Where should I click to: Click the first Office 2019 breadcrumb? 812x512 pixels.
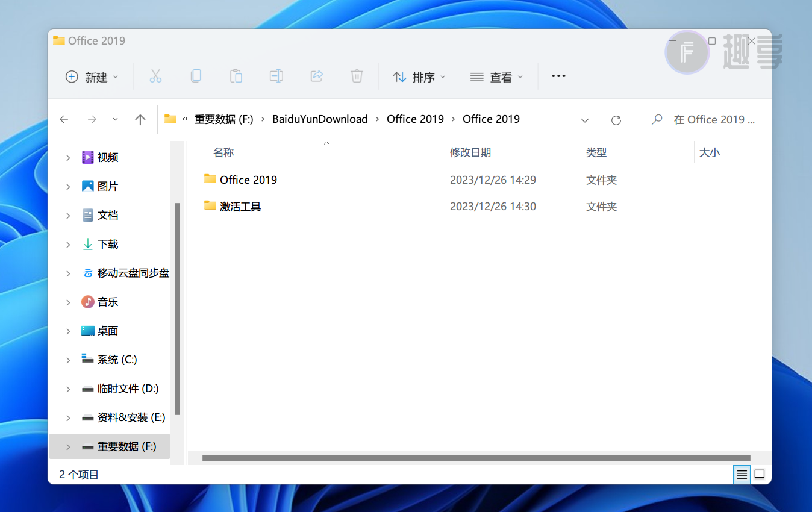(x=415, y=119)
